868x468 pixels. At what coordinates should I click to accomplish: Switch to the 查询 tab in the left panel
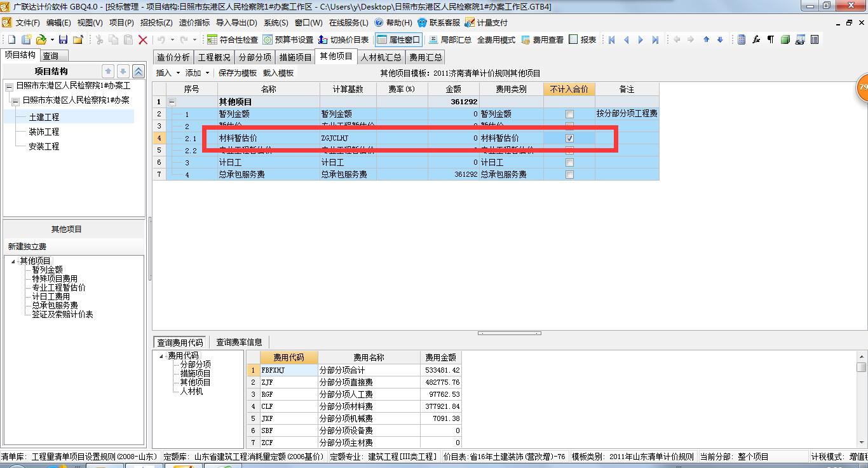click(x=51, y=56)
